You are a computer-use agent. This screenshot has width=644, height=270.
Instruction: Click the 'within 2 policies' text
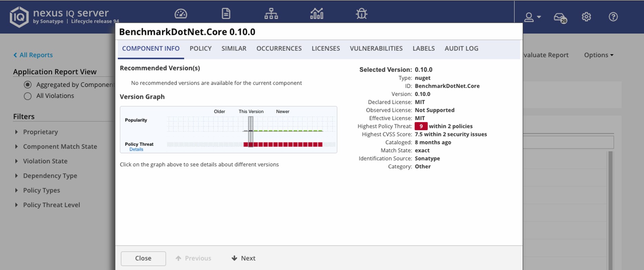coord(451,126)
